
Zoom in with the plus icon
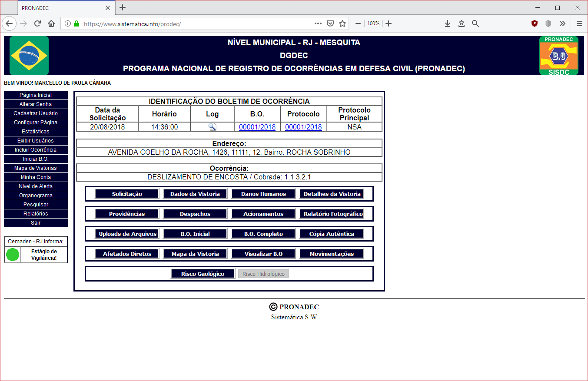tap(389, 23)
